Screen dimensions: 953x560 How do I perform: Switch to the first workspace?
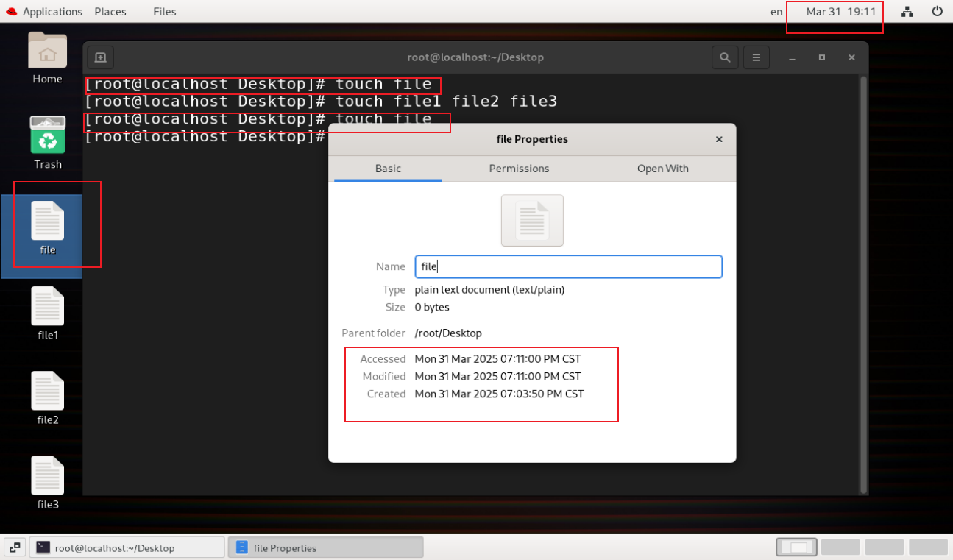(796, 547)
